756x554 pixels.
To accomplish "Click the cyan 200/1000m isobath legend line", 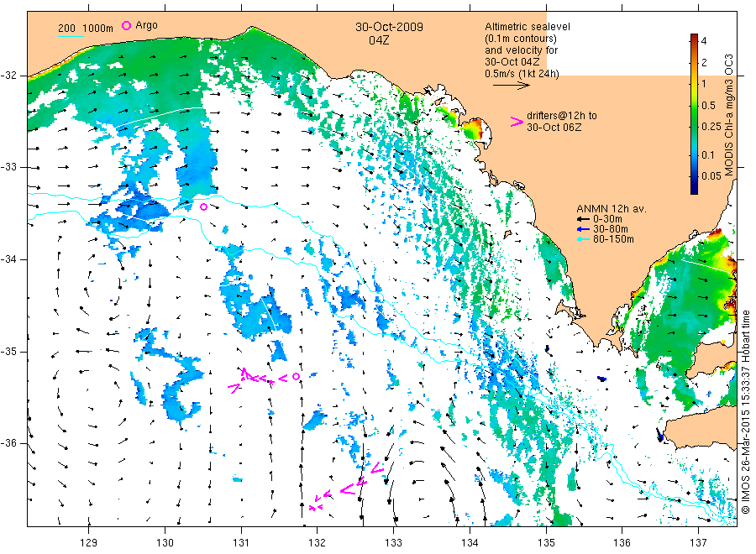I will [x=71, y=36].
